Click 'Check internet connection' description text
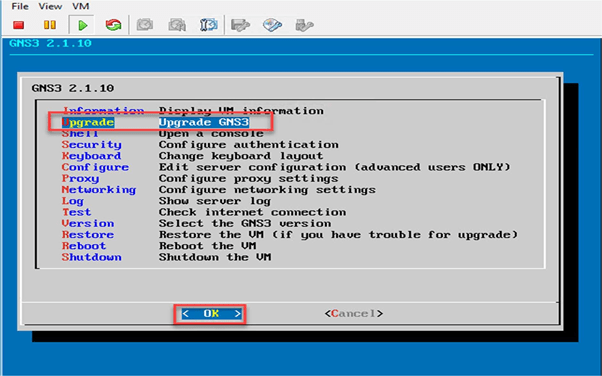 point(253,212)
